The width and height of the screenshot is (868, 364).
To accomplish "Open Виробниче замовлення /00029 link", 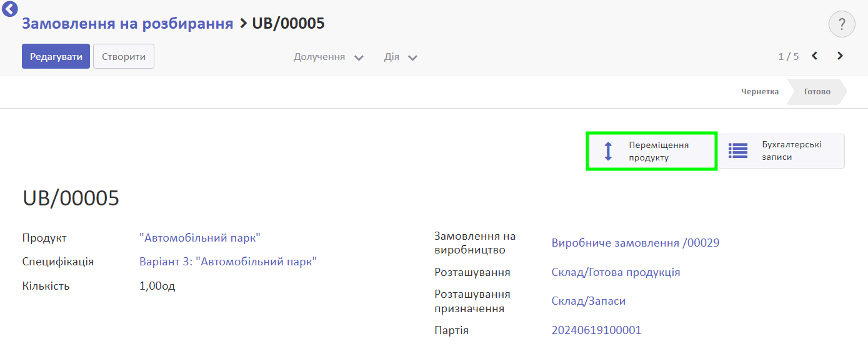I will [x=636, y=243].
